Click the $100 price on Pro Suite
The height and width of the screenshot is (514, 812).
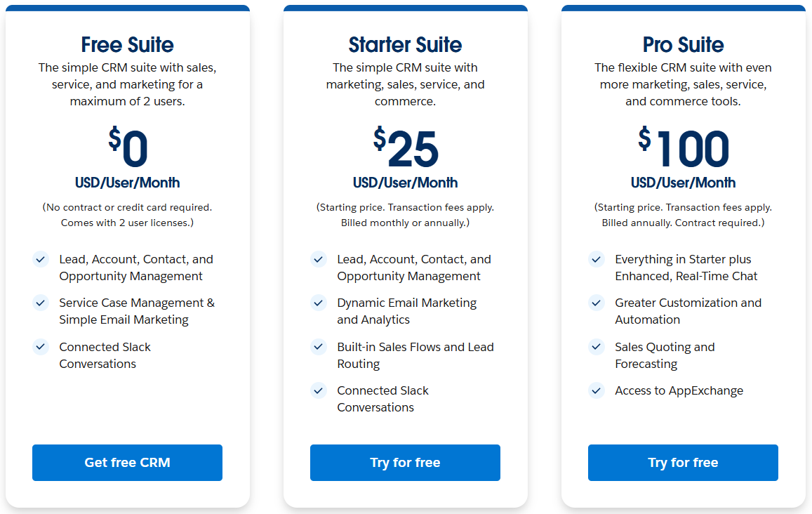(684, 149)
